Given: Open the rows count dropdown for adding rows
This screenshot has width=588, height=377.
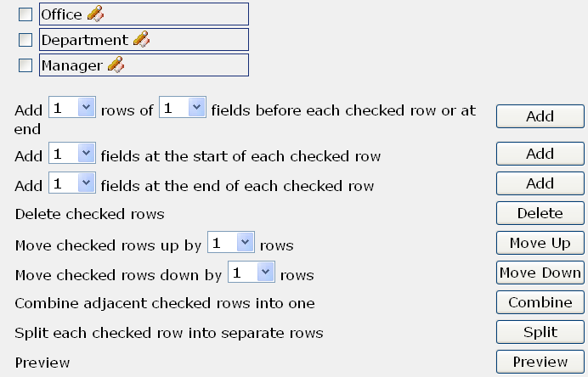Looking at the screenshot, I should pos(72,108).
